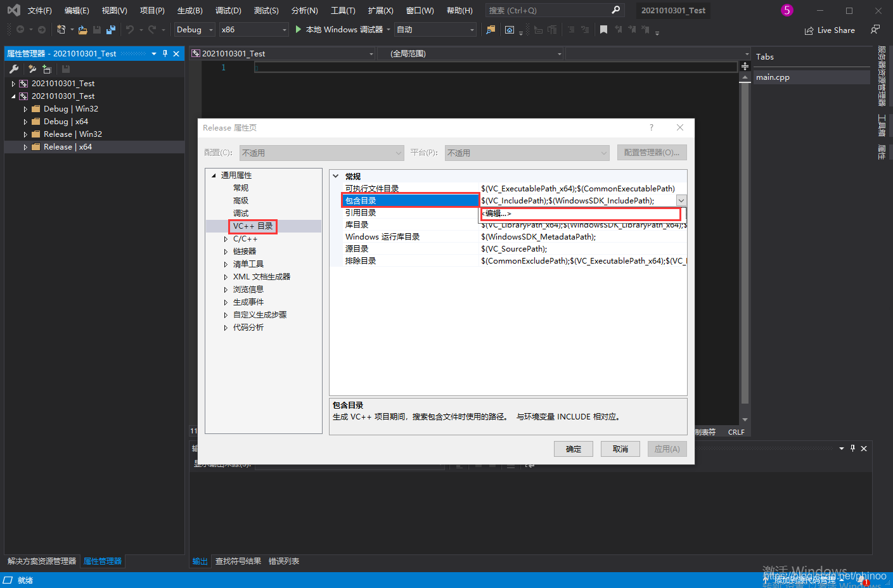Click the wrench properties icon in Property Manager

14,69
